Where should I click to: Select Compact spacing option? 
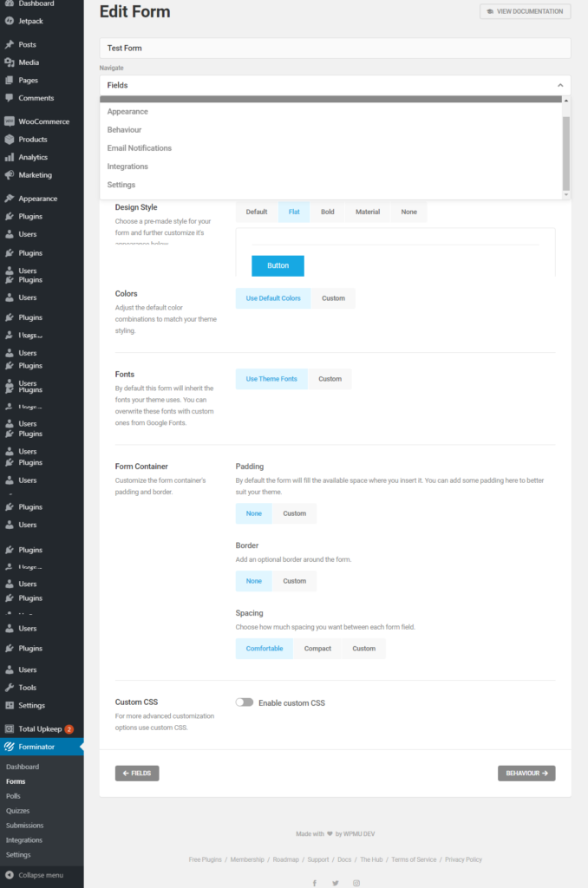[317, 649]
